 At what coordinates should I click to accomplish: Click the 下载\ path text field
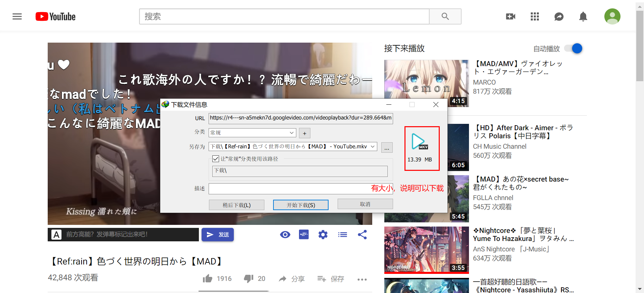click(300, 171)
